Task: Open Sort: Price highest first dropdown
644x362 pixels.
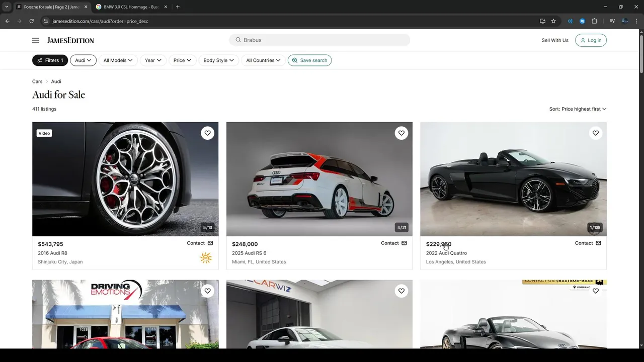Action: (578, 109)
